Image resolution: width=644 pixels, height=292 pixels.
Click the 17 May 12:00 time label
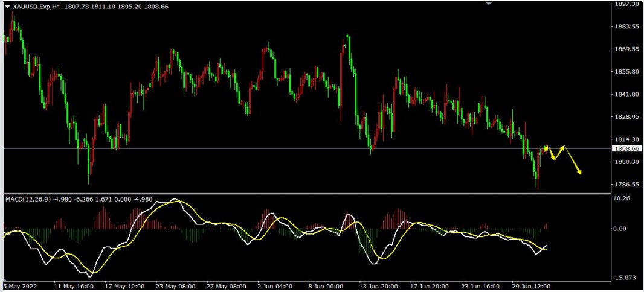(124, 286)
